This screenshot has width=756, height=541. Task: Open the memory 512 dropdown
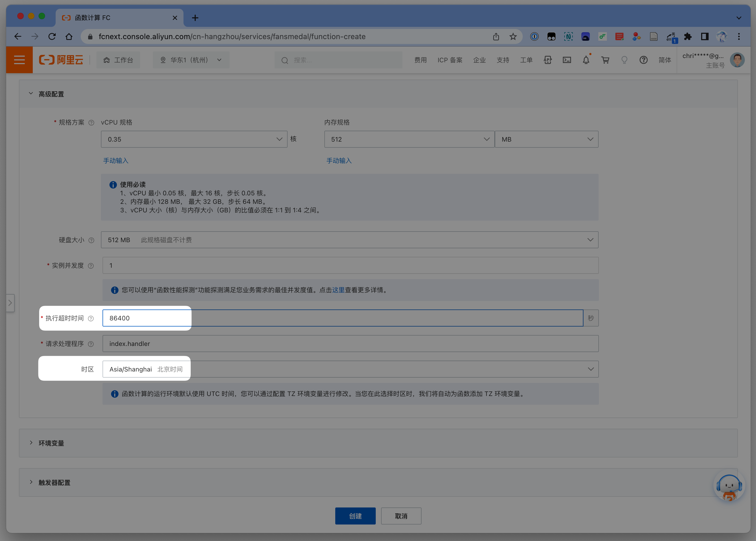tap(409, 139)
